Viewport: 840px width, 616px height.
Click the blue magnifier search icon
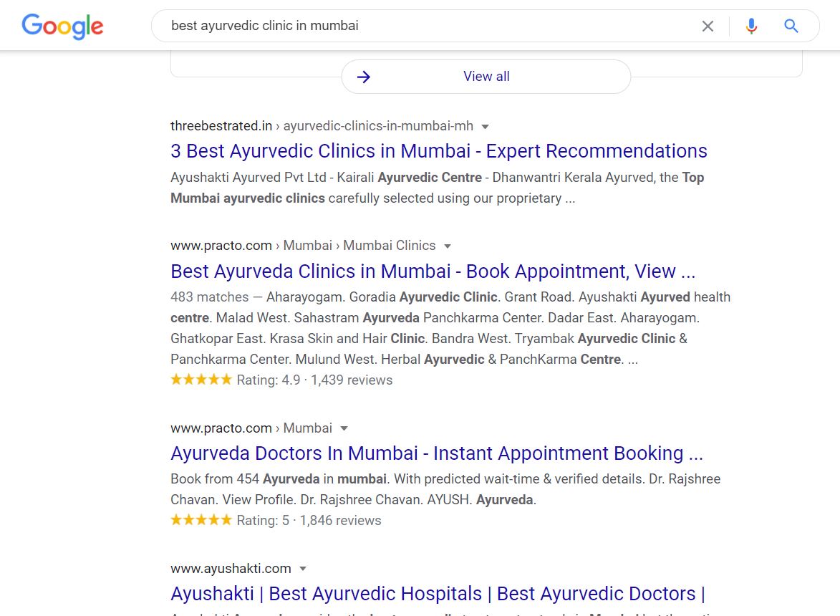(x=791, y=26)
